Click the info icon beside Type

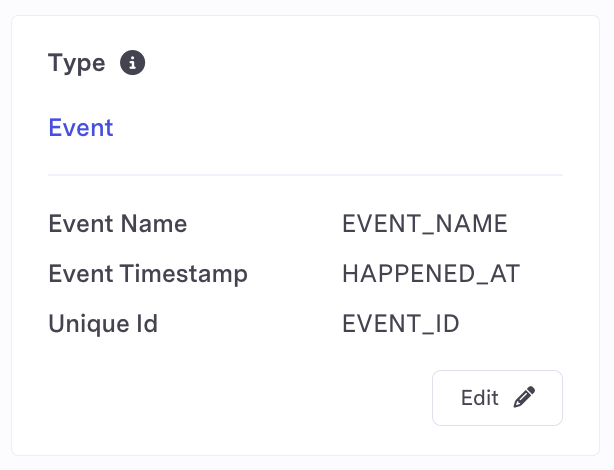pos(133,63)
